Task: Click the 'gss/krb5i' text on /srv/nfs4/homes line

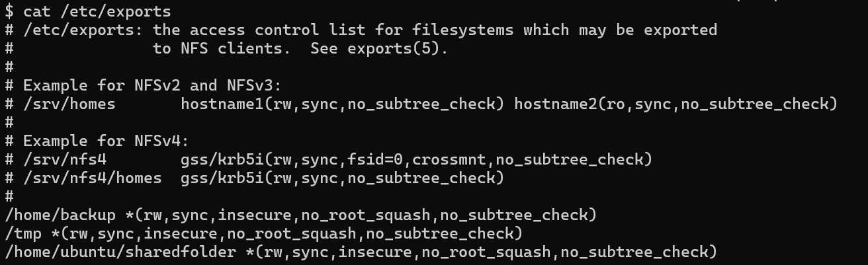Action: click(x=222, y=178)
